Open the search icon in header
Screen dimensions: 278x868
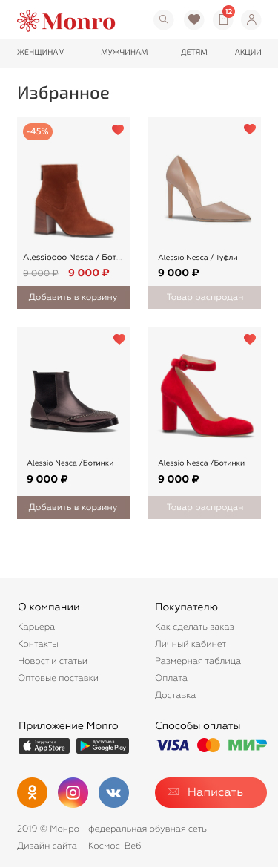tap(164, 20)
